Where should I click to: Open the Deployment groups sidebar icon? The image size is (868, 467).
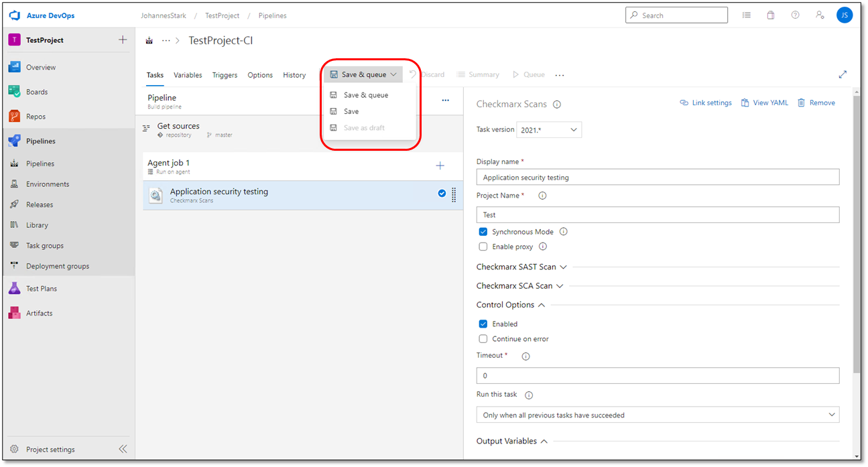(x=15, y=266)
